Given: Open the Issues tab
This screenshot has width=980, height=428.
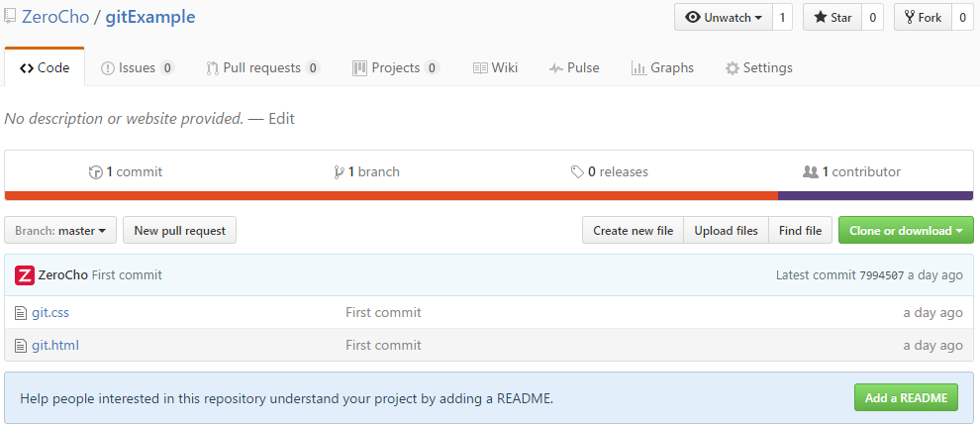Looking at the screenshot, I should click(138, 67).
